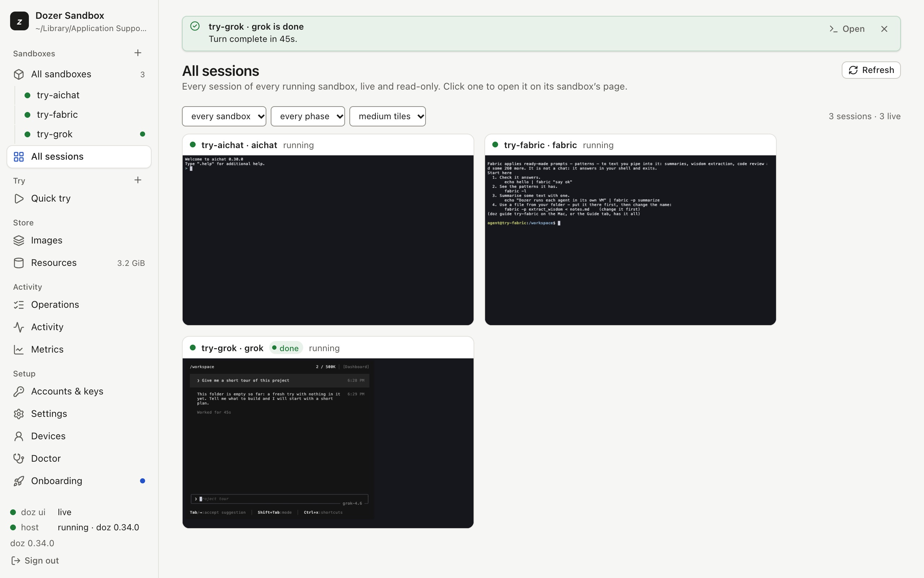Viewport: 924px width, 578px height.
Task: Add a new sandbox with the plus icon
Action: (138, 53)
